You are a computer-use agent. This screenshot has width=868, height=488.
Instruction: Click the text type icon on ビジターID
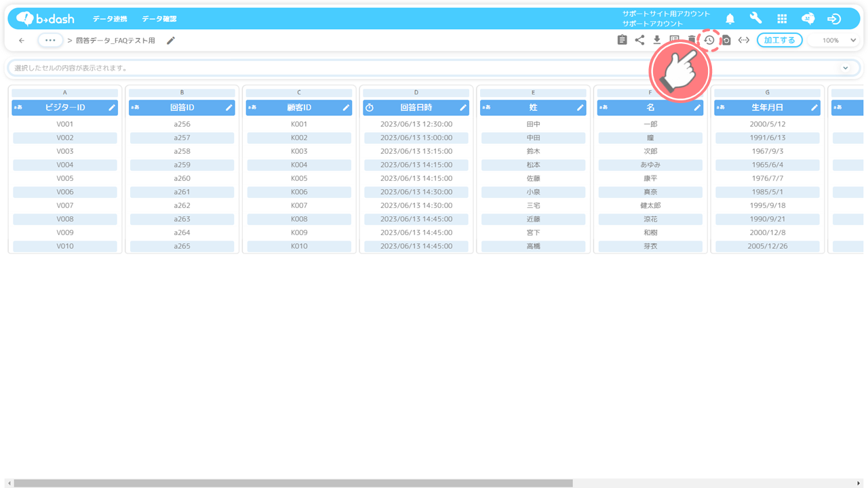[18, 107]
